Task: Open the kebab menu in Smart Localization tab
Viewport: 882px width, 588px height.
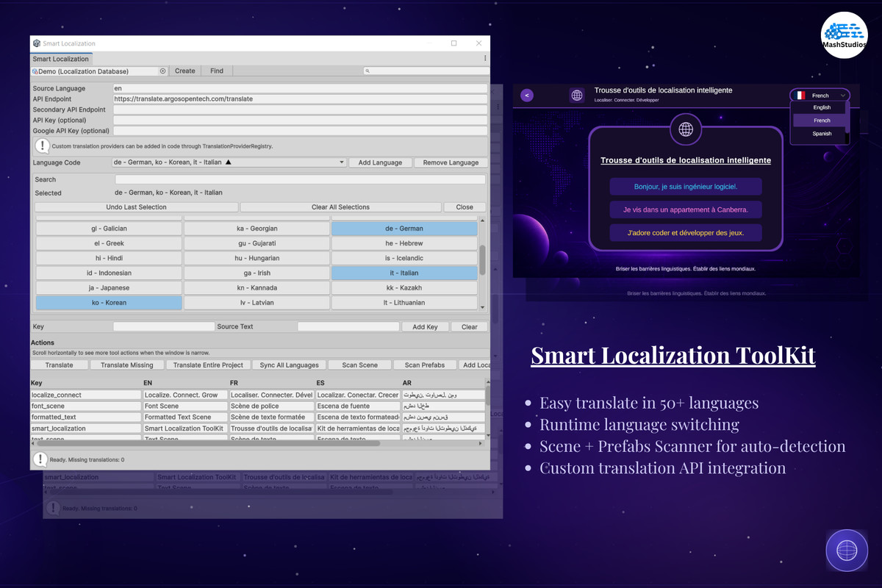Action: pyautogui.click(x=485, y=58)
